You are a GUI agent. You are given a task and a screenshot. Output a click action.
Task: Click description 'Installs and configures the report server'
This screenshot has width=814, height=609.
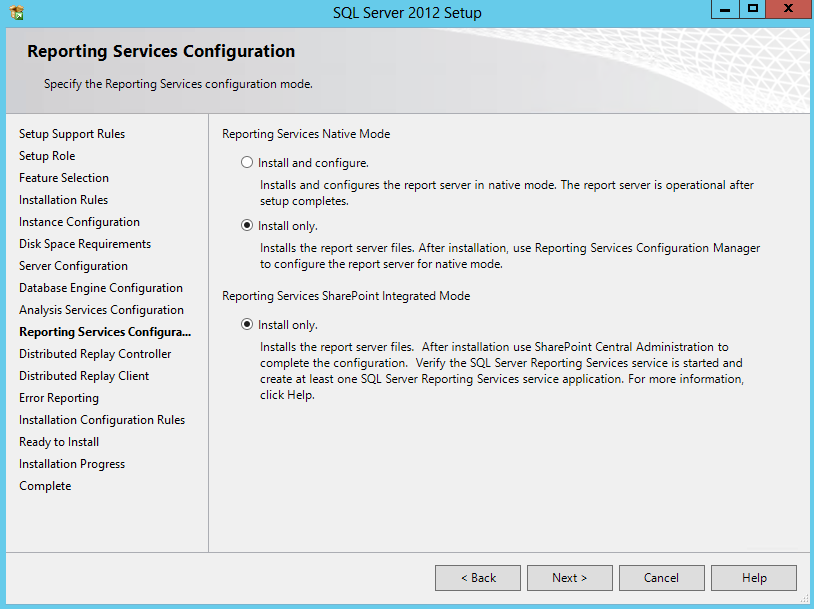coord(507,193)
